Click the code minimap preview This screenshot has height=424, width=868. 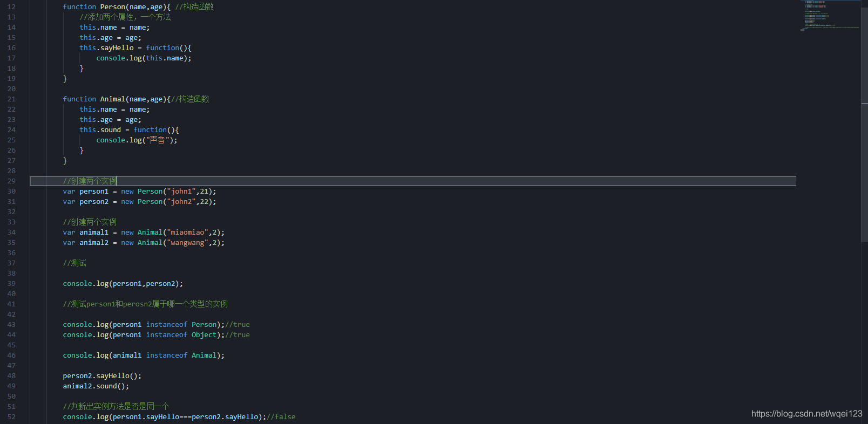(830, 16)
